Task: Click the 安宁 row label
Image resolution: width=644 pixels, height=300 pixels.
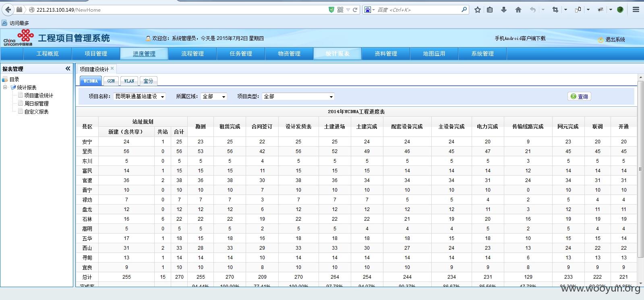Action: (87, 142)
